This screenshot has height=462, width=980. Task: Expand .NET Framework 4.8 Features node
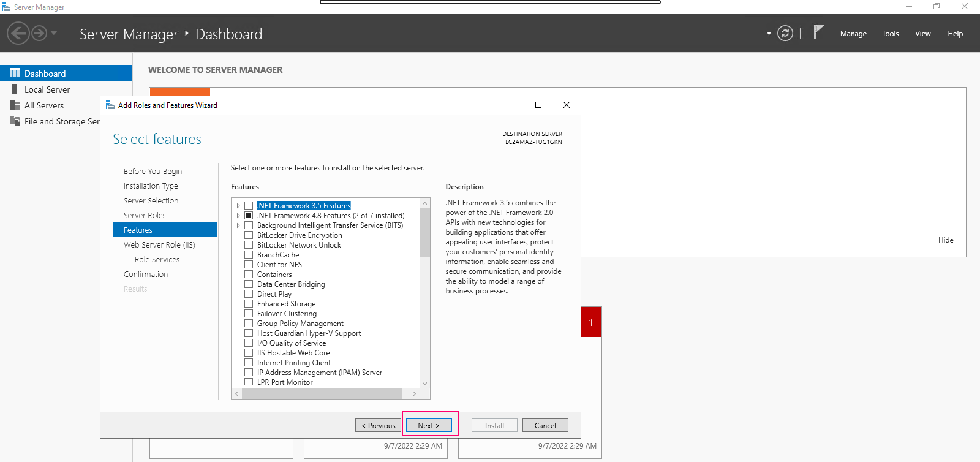238,216
